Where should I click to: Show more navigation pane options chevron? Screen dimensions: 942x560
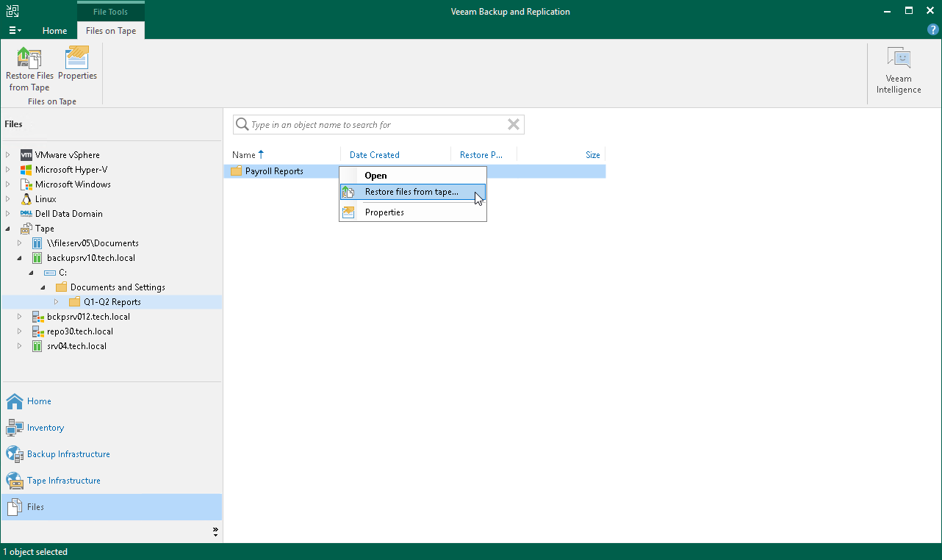coord(215,531)
